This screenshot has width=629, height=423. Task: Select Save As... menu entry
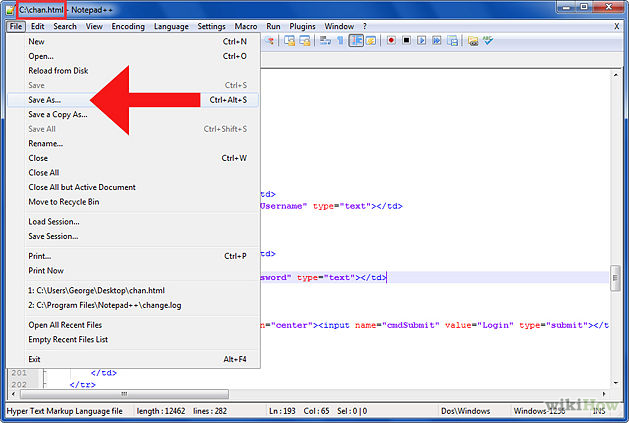pos(133,100)
